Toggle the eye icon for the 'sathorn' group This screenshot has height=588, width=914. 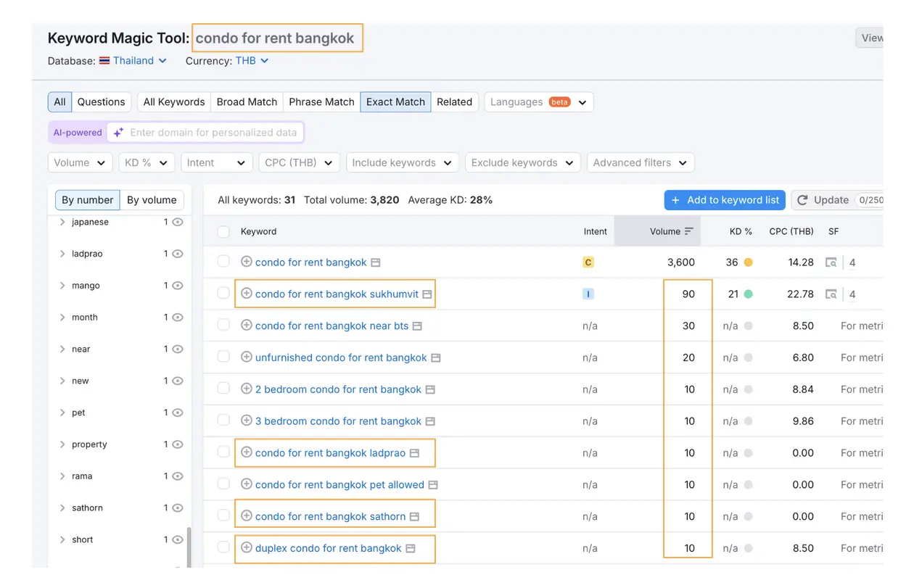(x=178, y=508)
